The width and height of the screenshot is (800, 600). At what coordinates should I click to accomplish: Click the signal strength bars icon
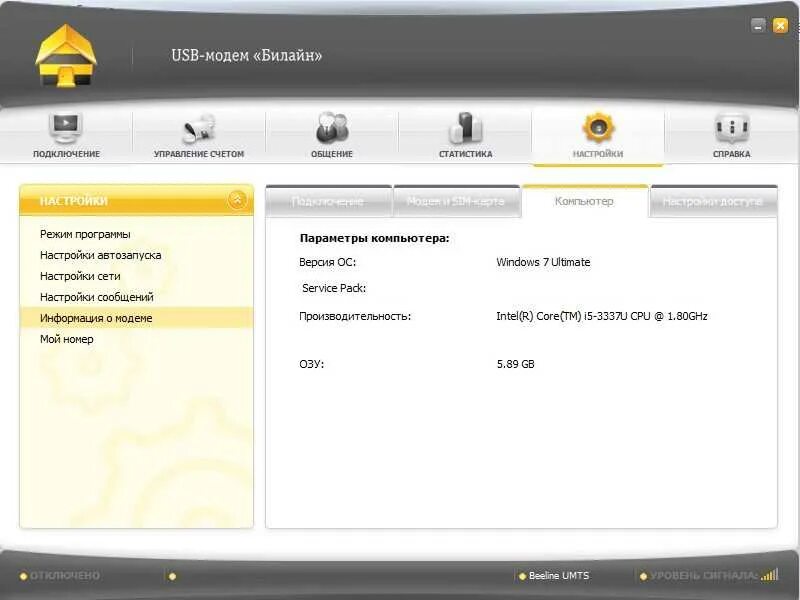pos(769,575)
